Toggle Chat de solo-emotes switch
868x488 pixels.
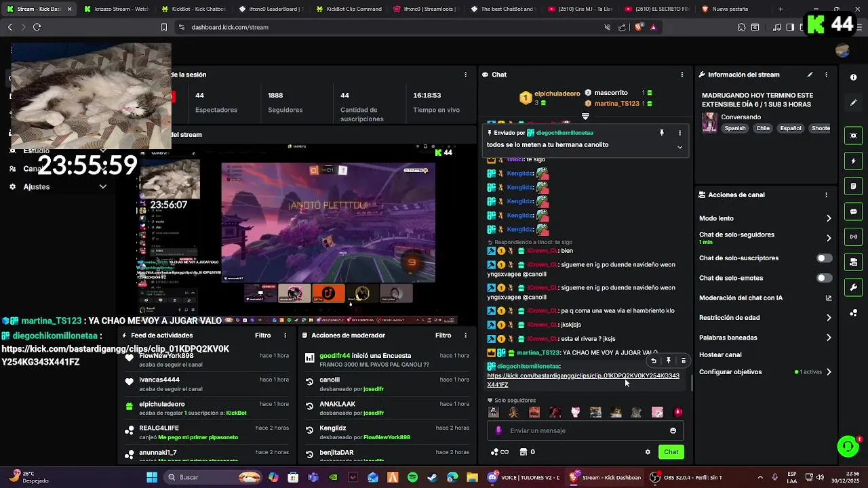(824, 278)
